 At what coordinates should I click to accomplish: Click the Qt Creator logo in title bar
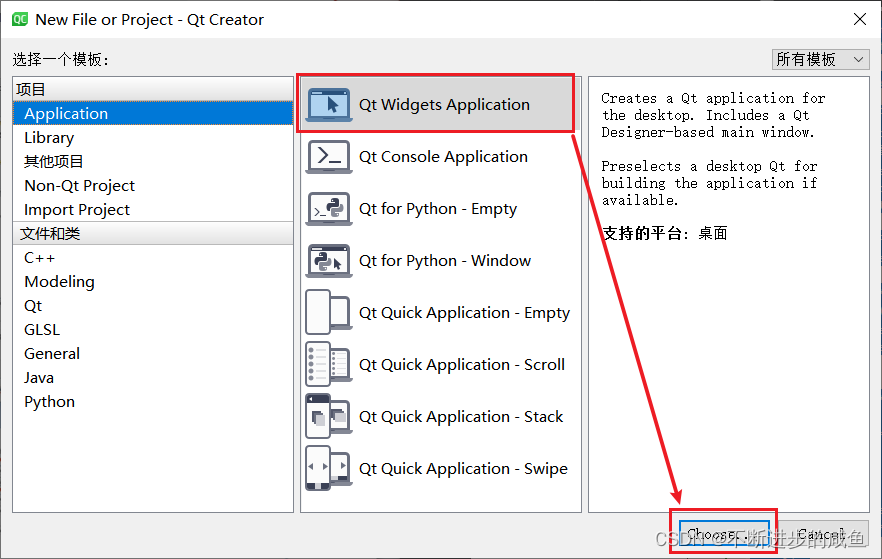[x=20, y=19]
